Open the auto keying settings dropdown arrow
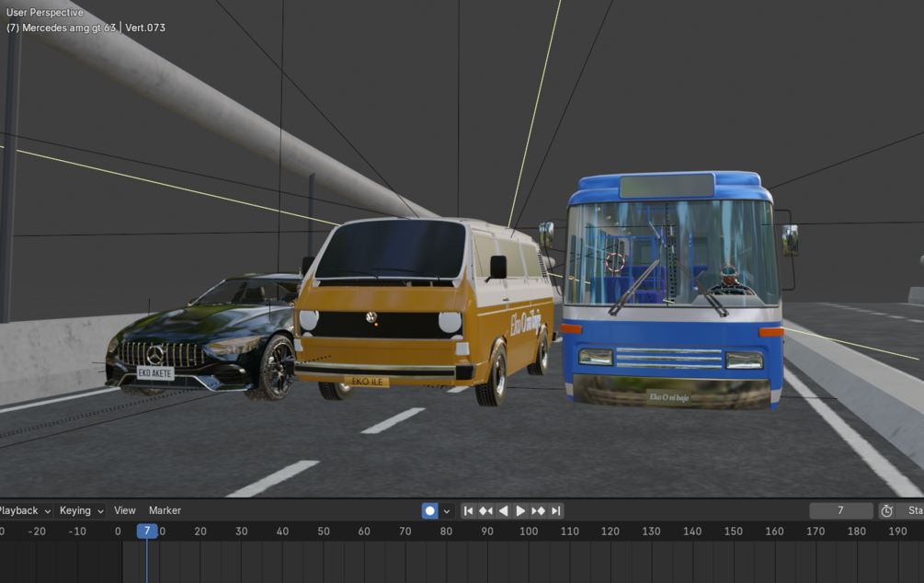The height and width of the screenshot is (583, 924). (445, 510)
